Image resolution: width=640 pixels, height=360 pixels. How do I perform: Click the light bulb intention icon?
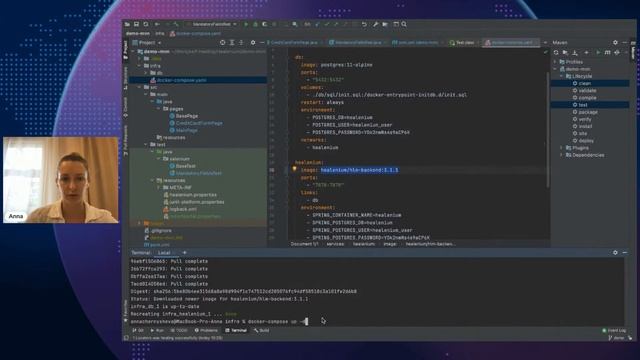[x=294, y=169]
